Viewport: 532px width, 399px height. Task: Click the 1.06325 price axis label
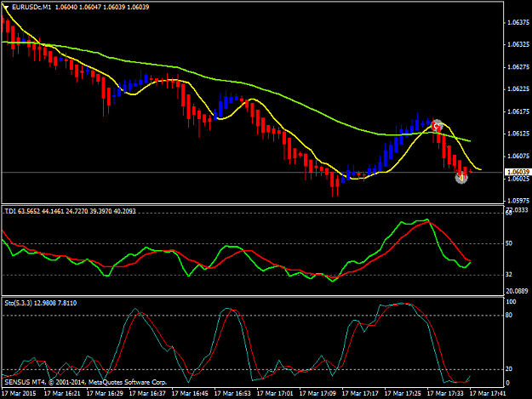click(518, 44)
